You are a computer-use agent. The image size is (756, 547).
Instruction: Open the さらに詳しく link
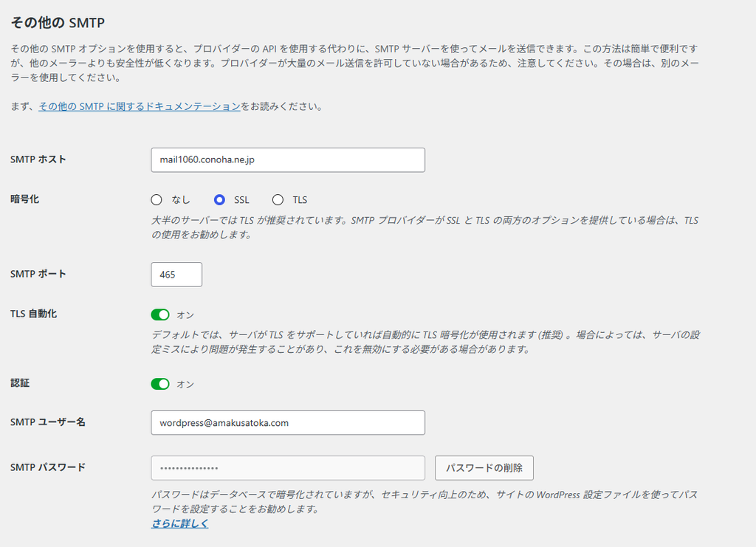[180, 523]
